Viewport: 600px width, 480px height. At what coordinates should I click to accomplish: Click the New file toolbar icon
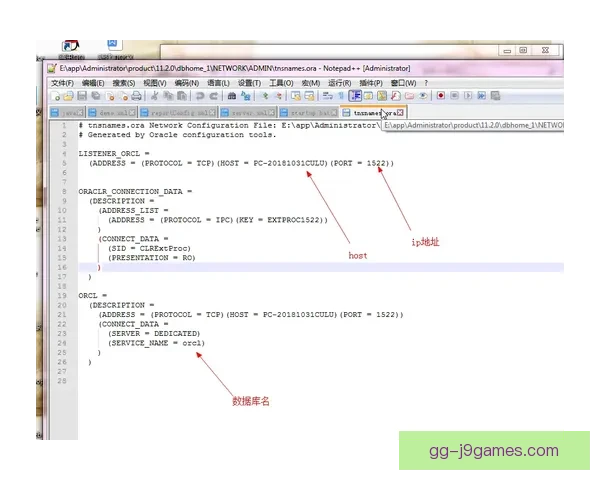[x=55, y=96]
